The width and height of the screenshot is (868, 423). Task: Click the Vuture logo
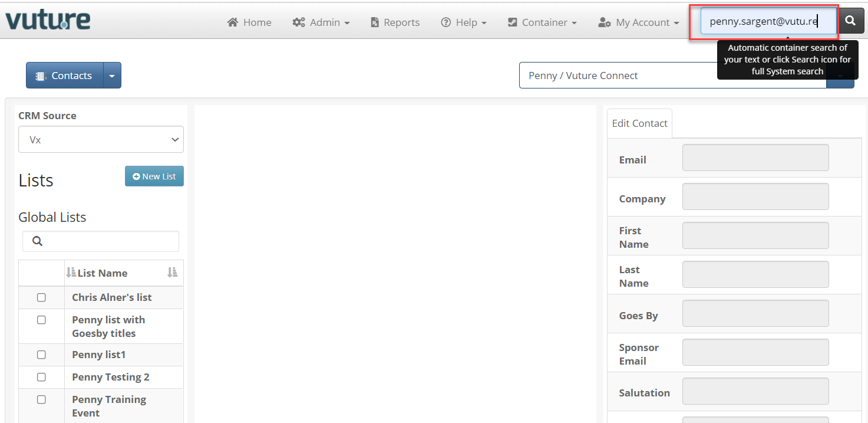click(x=48, y=19)
